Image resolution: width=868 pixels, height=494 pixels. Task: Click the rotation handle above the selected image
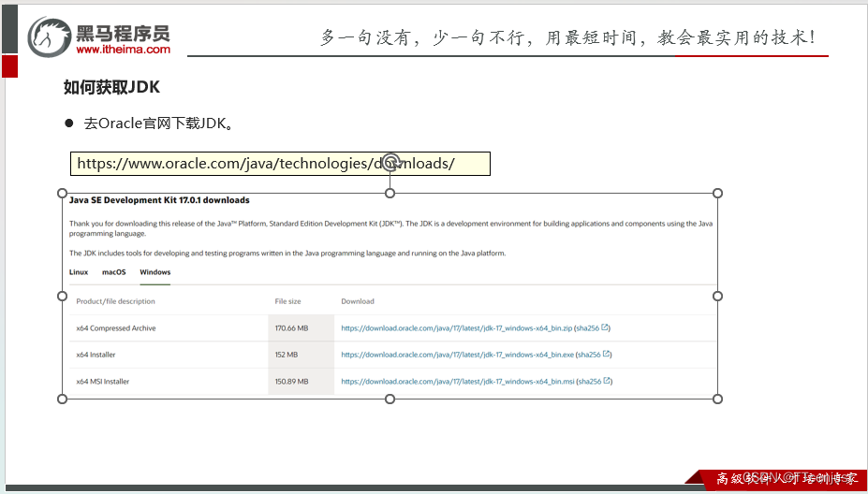pos(390,162)
